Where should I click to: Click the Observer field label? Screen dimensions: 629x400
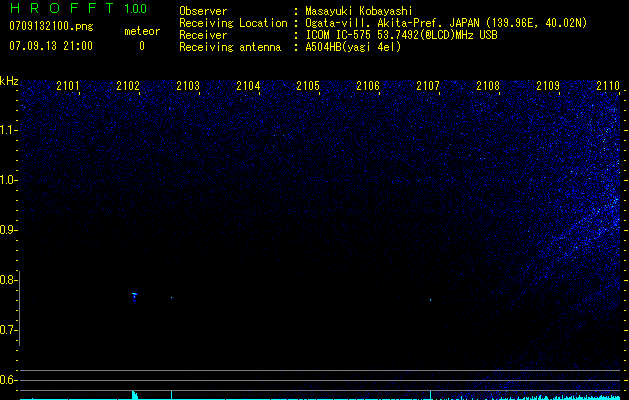point(203,11)
